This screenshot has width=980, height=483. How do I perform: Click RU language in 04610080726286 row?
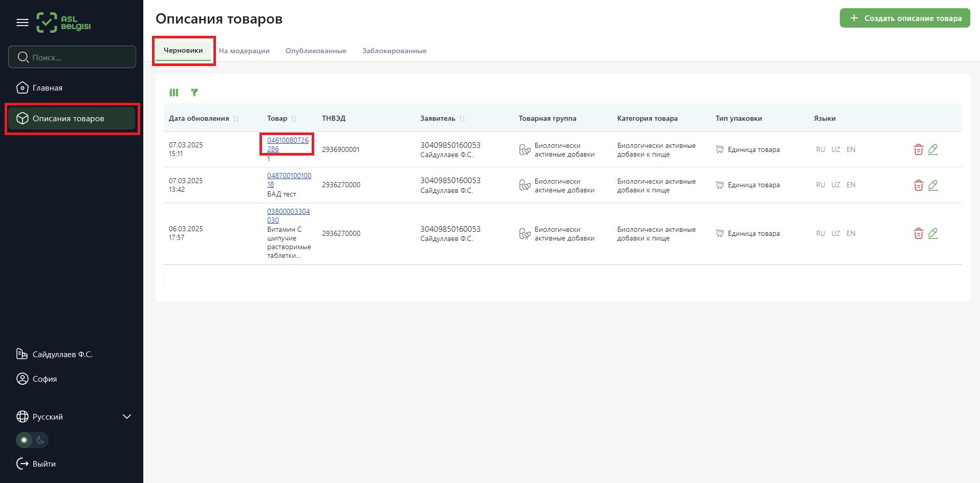[820, 149]
